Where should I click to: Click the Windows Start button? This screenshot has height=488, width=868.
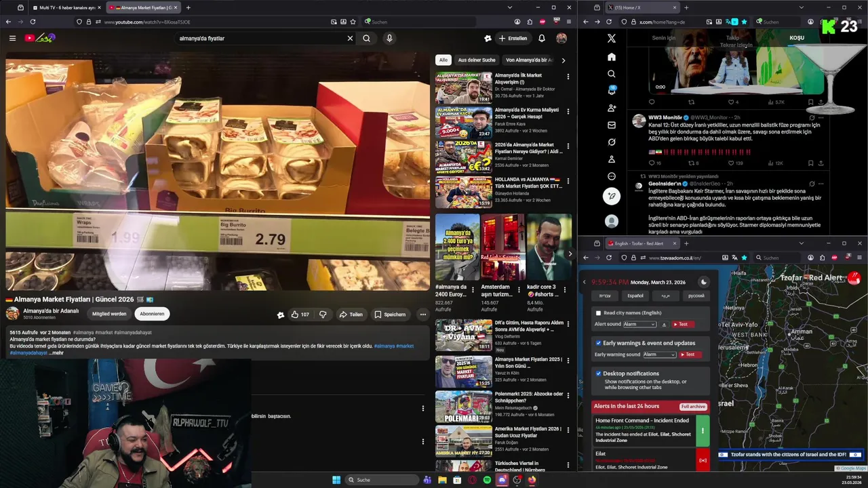(336, 480)
